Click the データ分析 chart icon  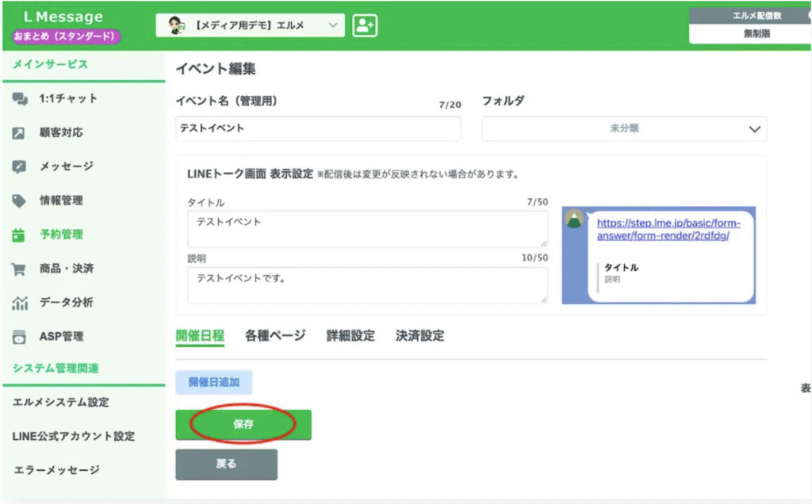20,303
